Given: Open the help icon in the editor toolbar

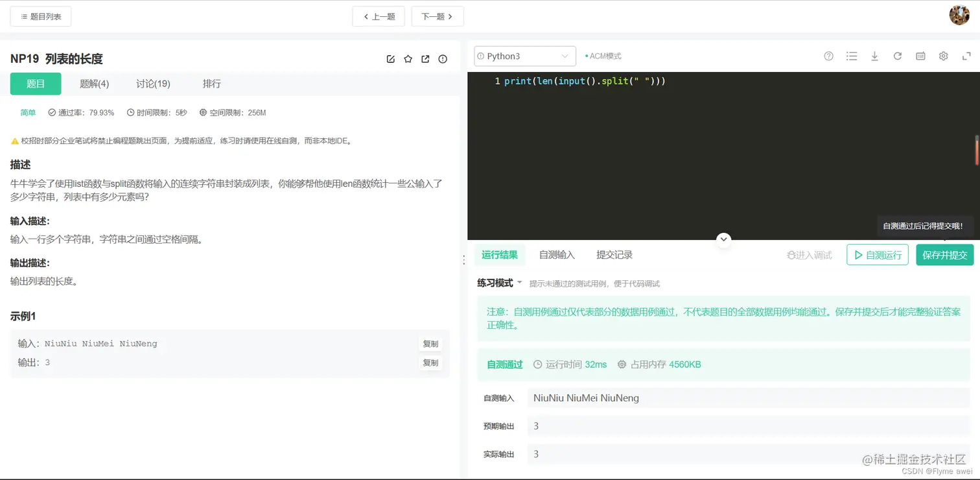Looking at the screenshot, I should pos(828,56).
